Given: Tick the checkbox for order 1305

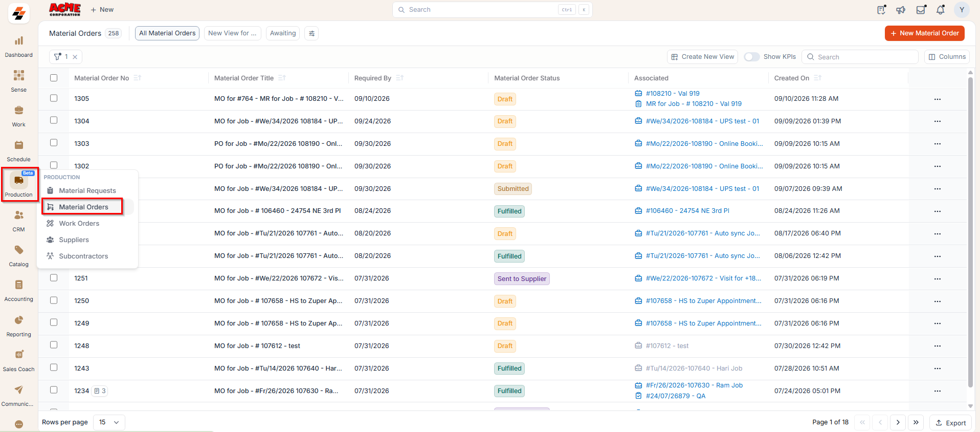Looking at the screenshot, I should click(54, 98).
